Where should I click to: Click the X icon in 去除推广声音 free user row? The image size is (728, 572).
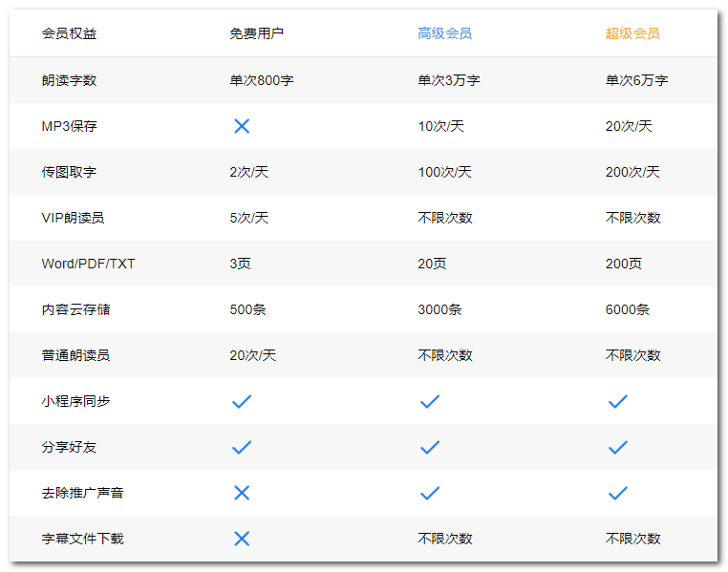(x=242, y=493)
